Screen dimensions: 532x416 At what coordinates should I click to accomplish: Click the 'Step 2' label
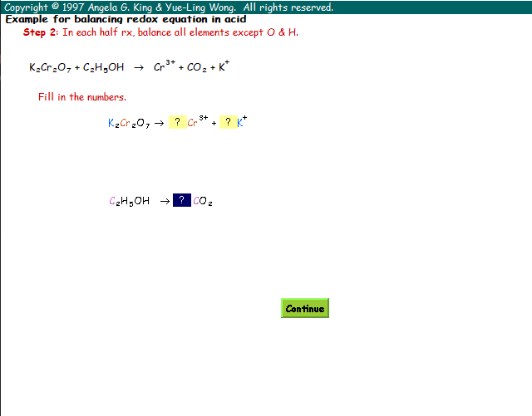41,32
